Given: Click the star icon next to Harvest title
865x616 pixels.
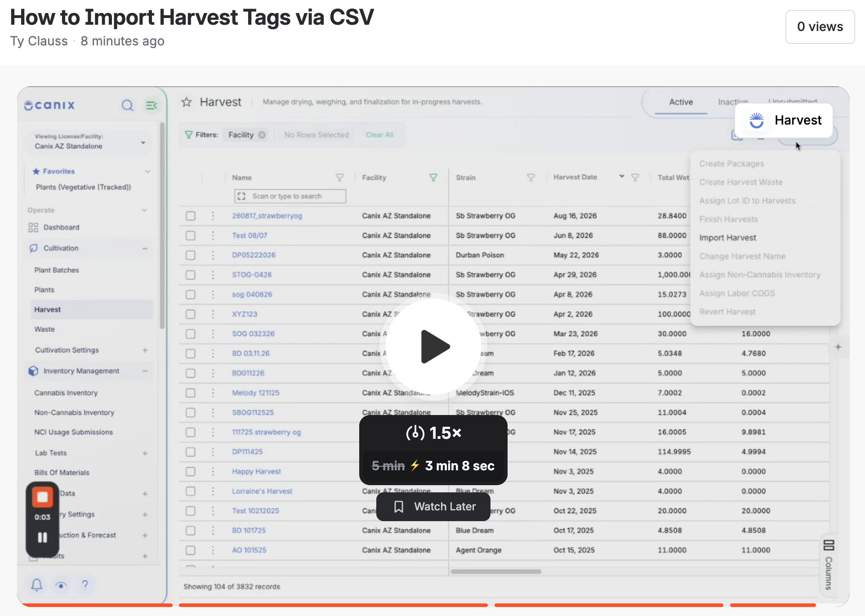Looking at the screenshot, I should click(x=187, y=102).
